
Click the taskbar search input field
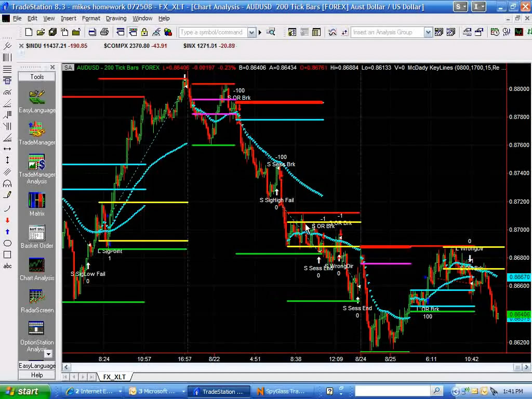tap(393, 391)
